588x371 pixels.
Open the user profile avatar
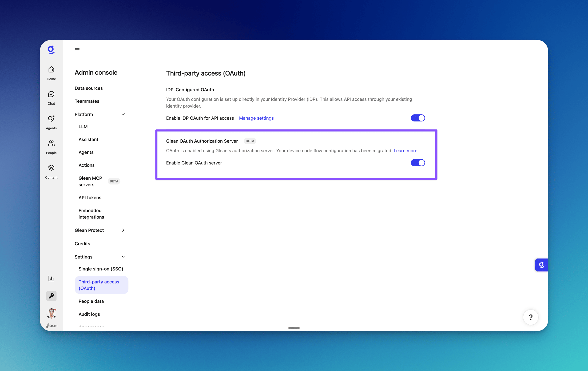(51, 313)
